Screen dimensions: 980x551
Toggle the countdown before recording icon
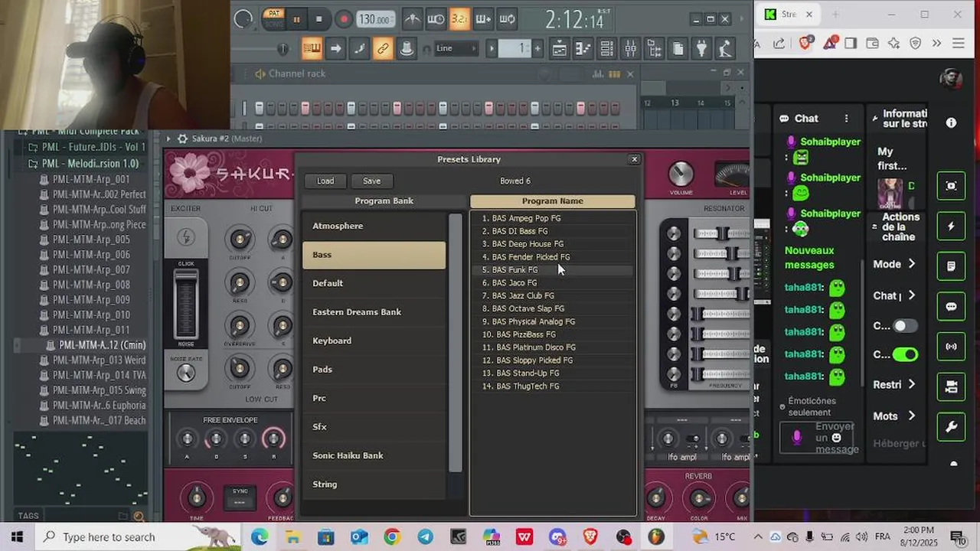point(459,19)
